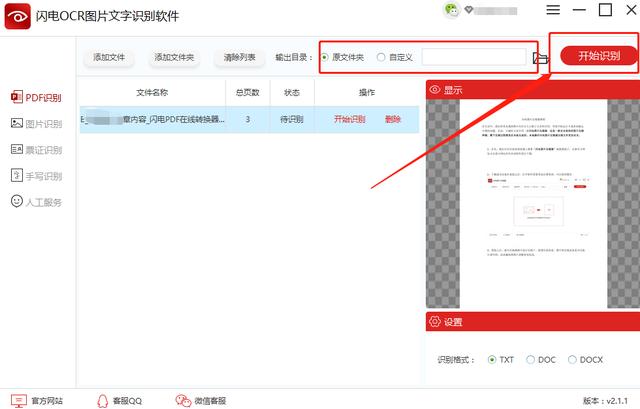Choose TXT recognition format
The image size is (640, 409).
coord(500,360)
